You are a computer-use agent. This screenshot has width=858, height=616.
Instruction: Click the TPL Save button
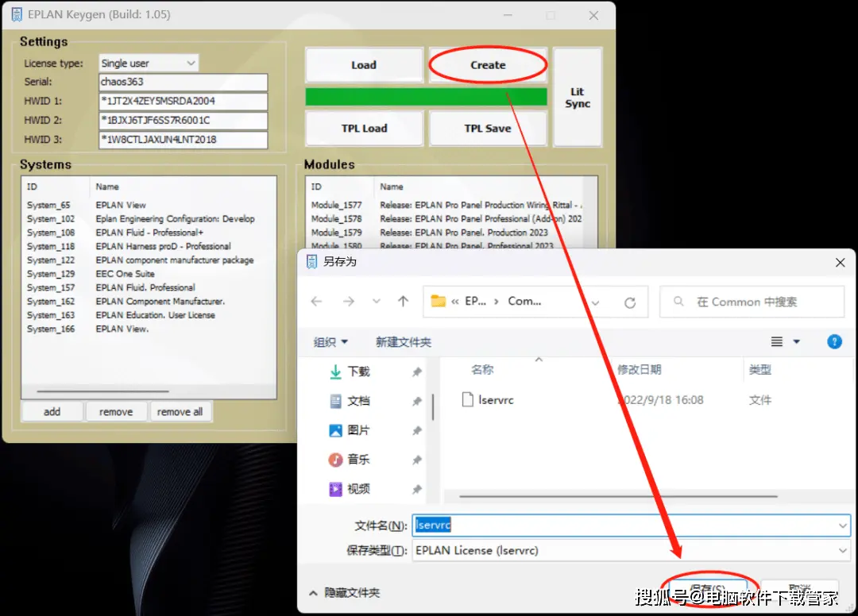click(488, 129)
